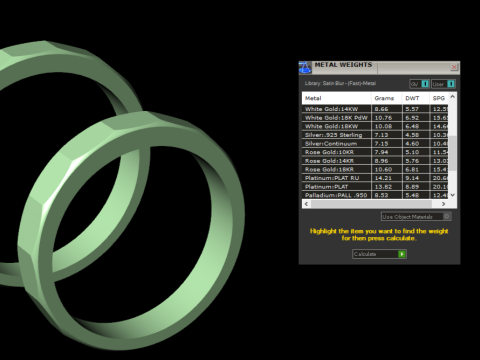The height and width of the screenshot is (360, 480).
Task: Click the scroll down arrow in metal list
Action: click(x=452, y=195)
